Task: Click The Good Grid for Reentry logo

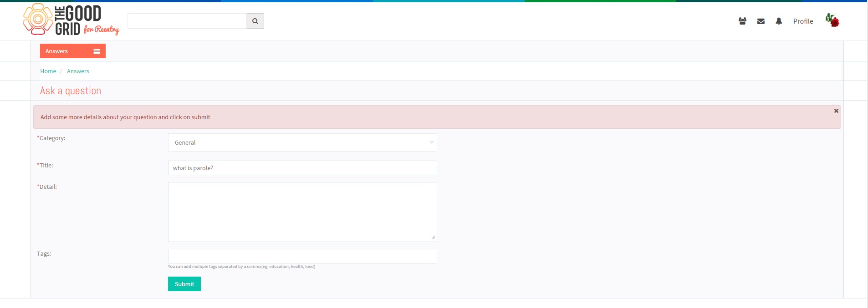Action: (x=71, y=20)
